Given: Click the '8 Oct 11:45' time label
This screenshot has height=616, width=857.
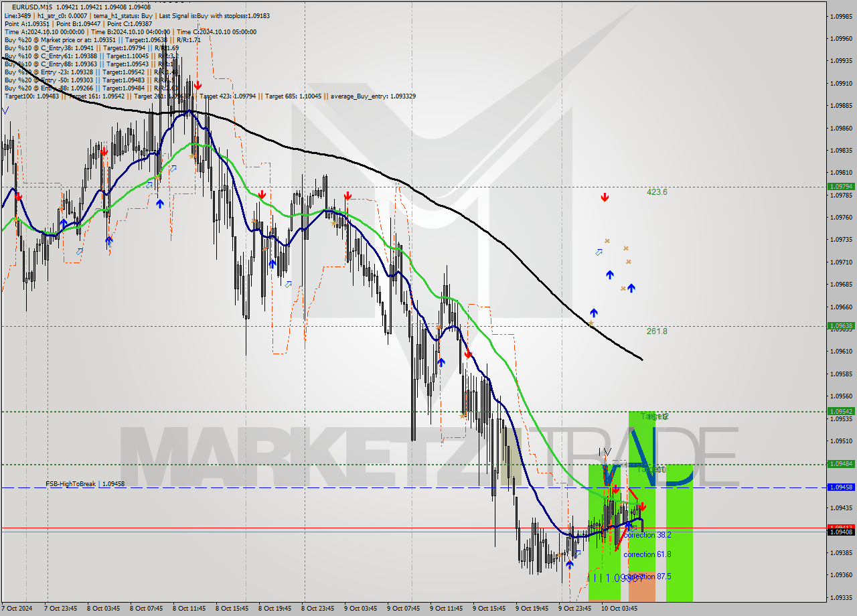Looking at the screenshot, I should [189, 609].
